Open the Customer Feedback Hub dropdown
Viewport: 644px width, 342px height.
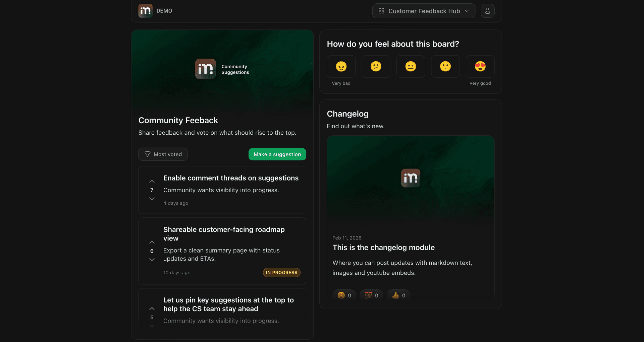424,11
